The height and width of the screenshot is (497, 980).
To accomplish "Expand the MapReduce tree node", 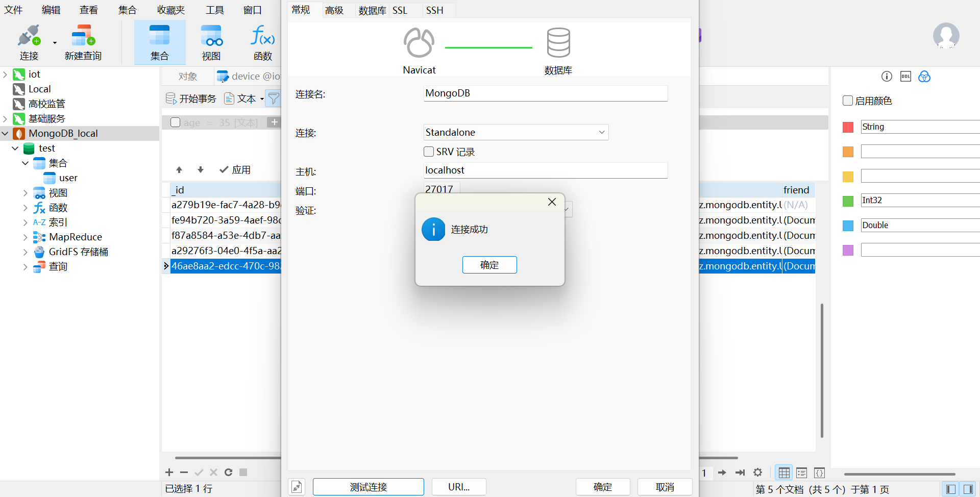I will [26, 237].
